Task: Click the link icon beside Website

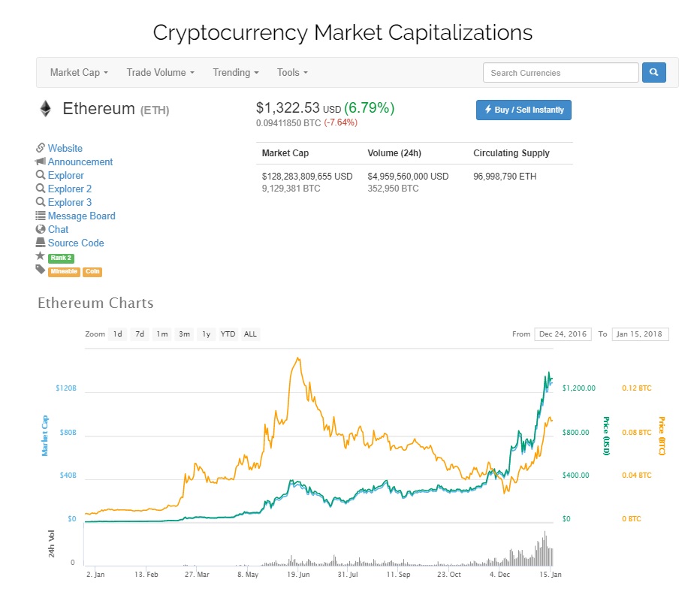Action: tap(41, 148)
